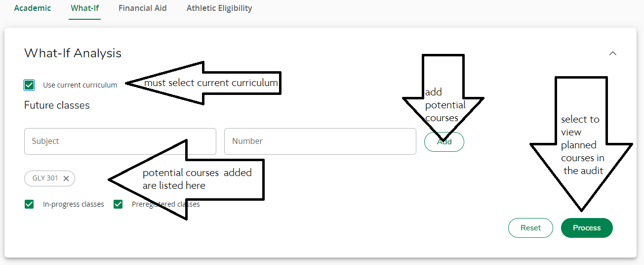Click the What-If Analysis heading
Image resolution: width=644 pixels, height=265 pixels.
coord(73,53)
